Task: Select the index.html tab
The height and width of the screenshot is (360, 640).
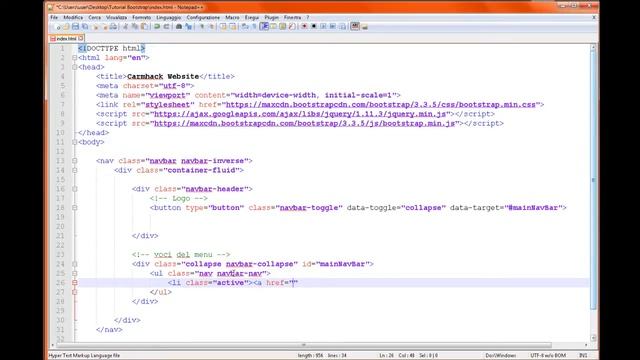Action: pos(66,38)
